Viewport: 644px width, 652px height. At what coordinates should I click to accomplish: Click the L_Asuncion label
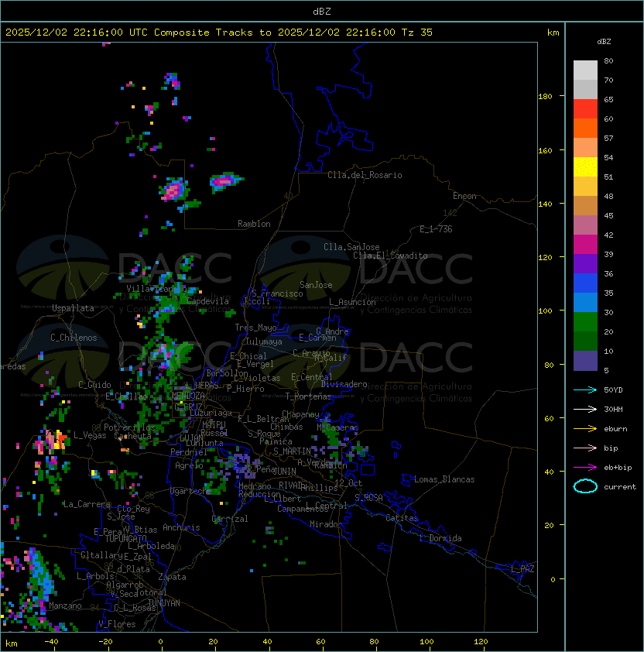pos(352,302)
